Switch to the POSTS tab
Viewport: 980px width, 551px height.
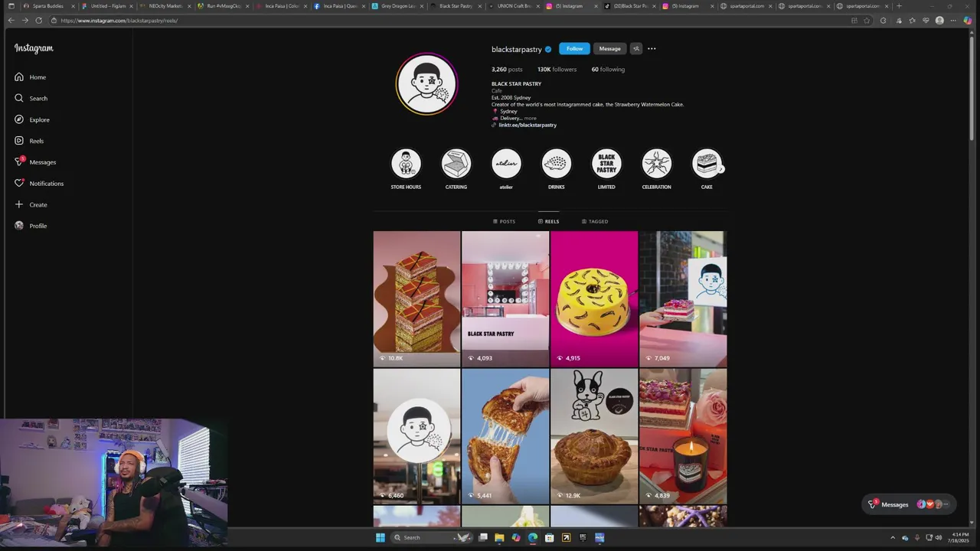click(x=504, y=221)
